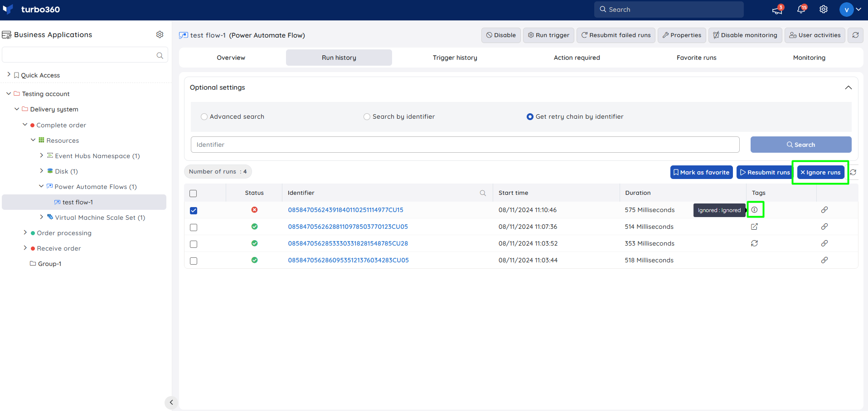Click the success status icon of 11:03:44 run
Screen dimensions: 868x411
(254, 260)
